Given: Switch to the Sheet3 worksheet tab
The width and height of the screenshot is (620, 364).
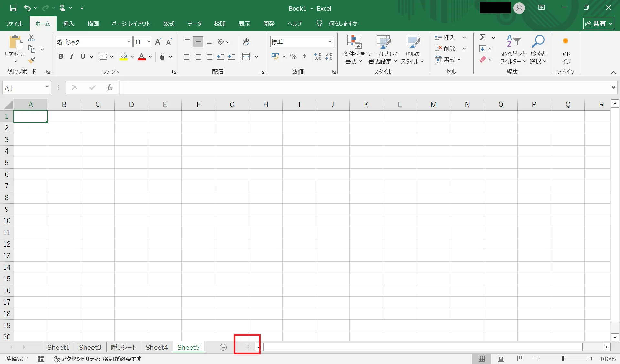Looking at the screenshot, I should [x=90, y=347].
